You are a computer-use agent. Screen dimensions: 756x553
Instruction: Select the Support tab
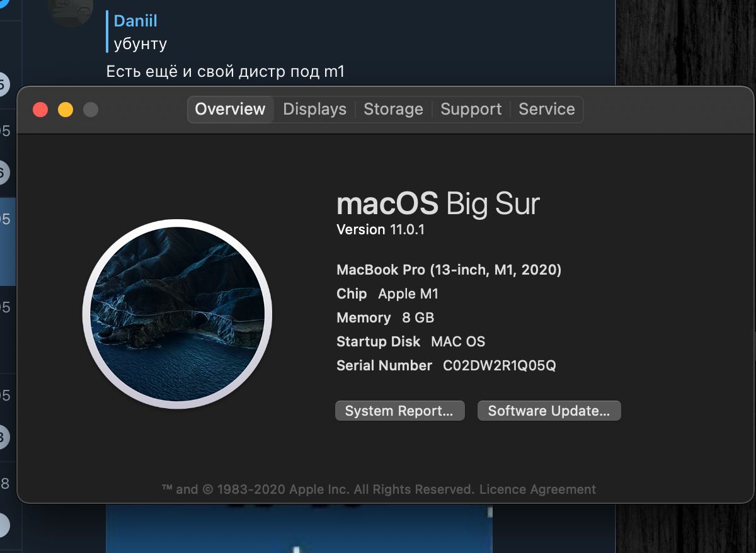click(x=471, y=109)
